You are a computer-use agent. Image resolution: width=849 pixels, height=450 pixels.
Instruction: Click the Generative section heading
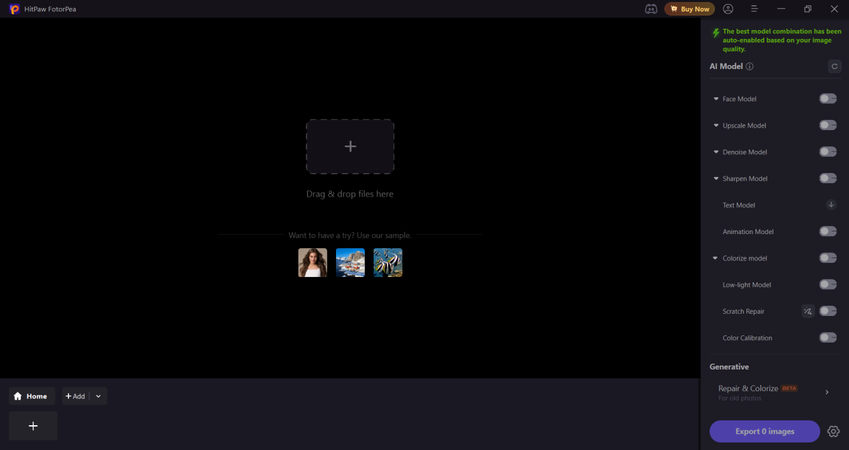(x=729, y=367)
